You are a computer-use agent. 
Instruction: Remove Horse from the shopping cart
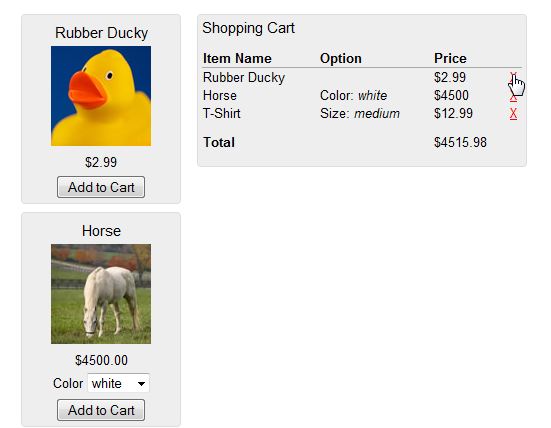(513, 96)
